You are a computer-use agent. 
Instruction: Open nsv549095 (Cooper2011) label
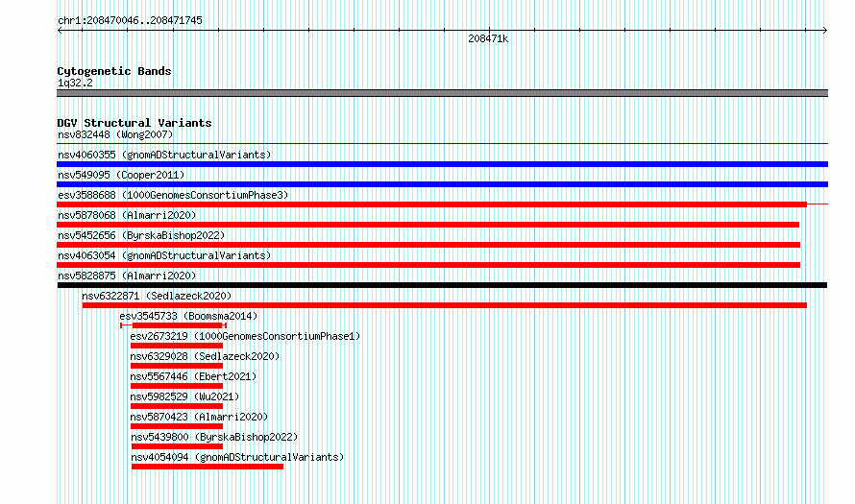(x=121, y=175)
